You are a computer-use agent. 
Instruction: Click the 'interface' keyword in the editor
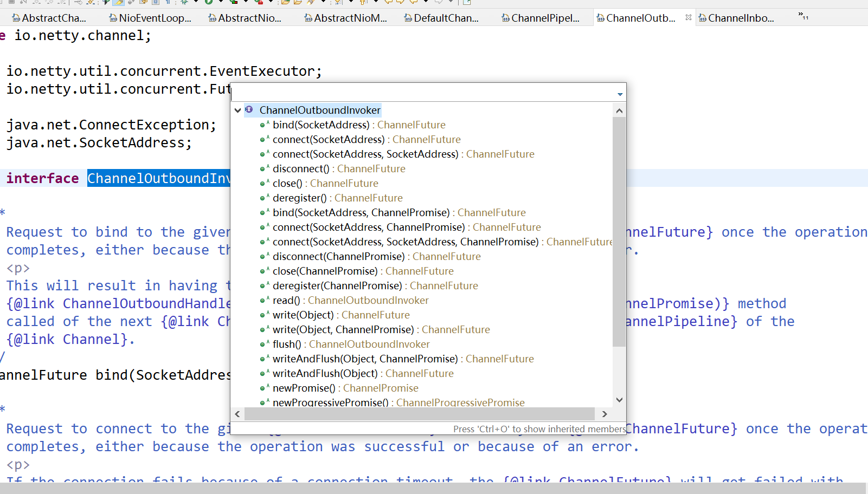point(42,178)
